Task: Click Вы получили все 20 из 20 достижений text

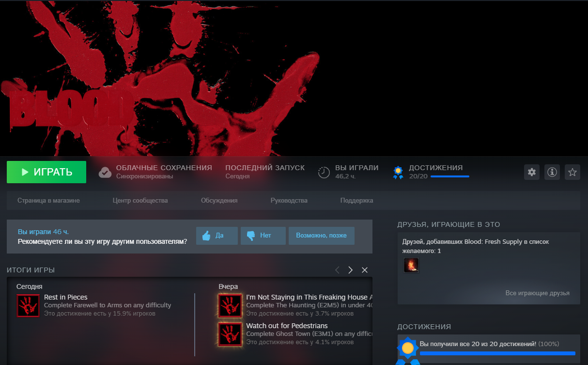Action: 478,344
